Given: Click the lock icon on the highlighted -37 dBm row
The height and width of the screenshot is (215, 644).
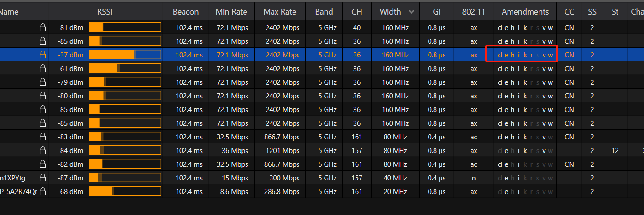Looking at the screenshot, I should (43, 55).
